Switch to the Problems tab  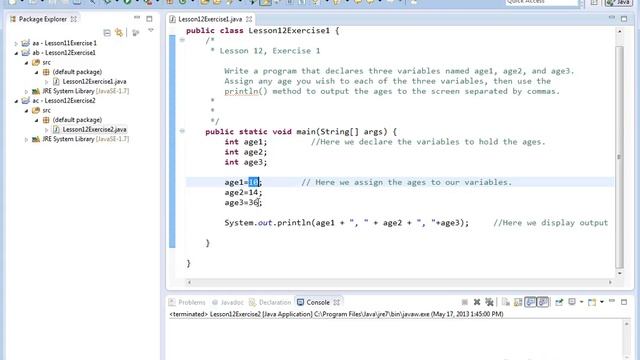point(187,302)
